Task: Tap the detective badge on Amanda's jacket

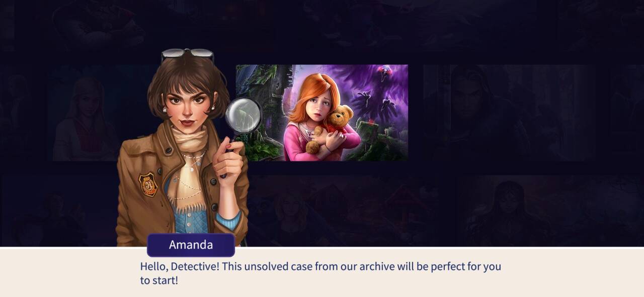Action: coord(148,184)
